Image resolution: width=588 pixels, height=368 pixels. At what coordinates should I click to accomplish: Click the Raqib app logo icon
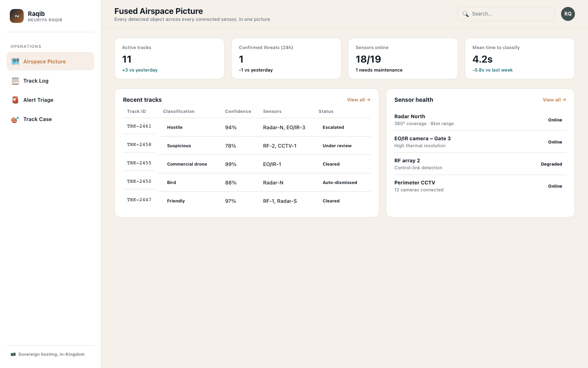pos(17,16)
